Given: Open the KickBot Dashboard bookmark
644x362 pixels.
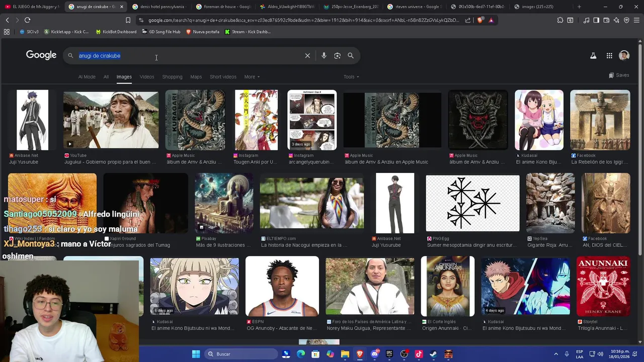Looking at the screenshot, I should (x=115, y=32).
